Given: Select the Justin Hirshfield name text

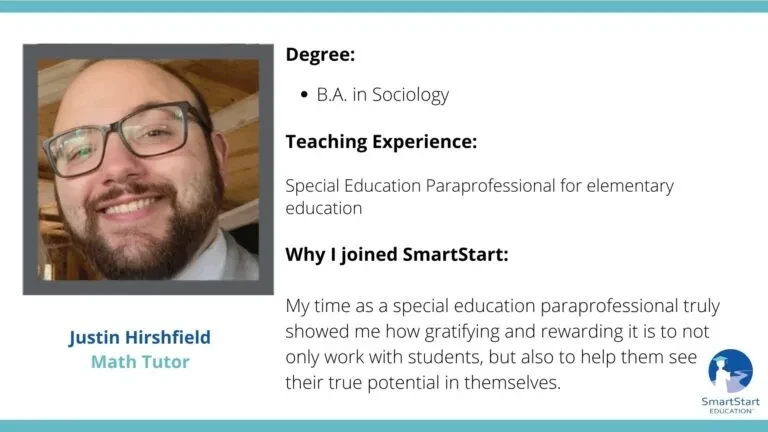Looking at the screenshot, I should coord(140,337).
